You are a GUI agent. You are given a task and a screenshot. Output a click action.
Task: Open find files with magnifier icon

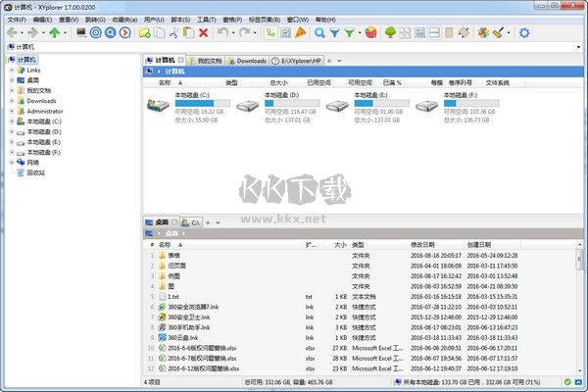click(x=319, y=33)
